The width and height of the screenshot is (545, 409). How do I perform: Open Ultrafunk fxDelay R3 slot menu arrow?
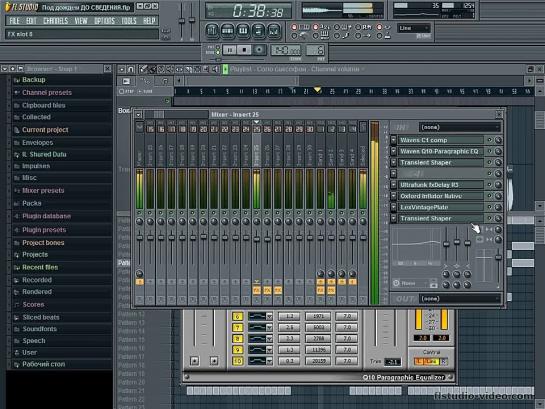point(393,185)
